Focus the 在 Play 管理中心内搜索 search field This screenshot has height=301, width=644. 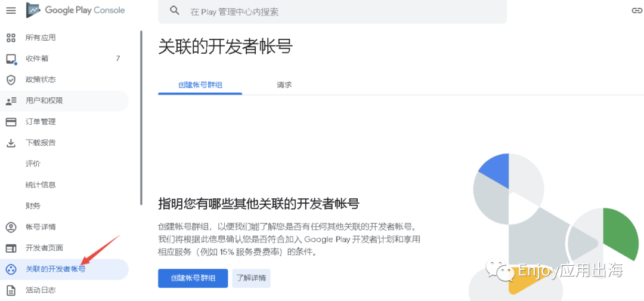click(x=332, y=11)
